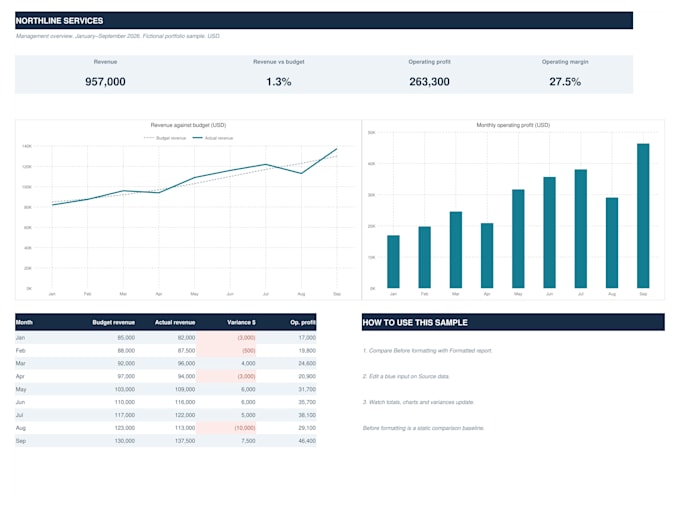Click the HOW TO USE THIS SAMPLE header
This screenshot has width=680, height=510.
(513, 322)
